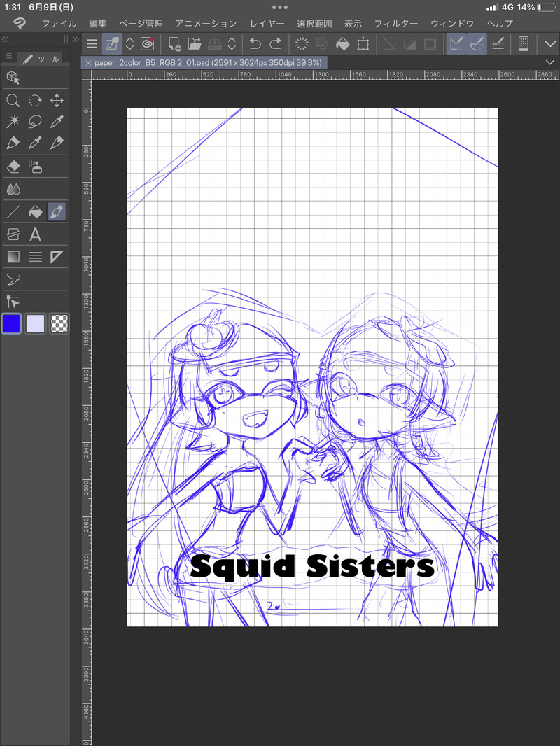
Task: Select the Fill bucket tool in tool palette
Action: click(35, 212)
